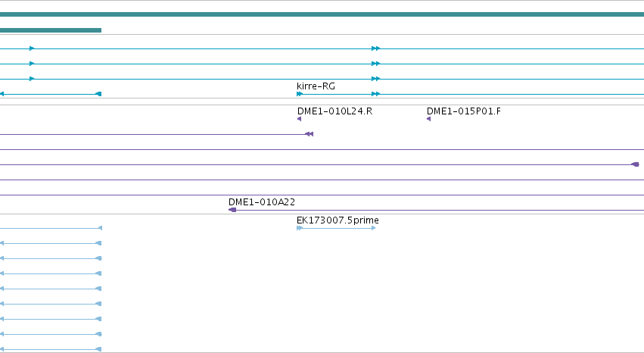Viewport: 644px width, 353px height.
Task: Click small purple arrow under DME1-010L24.R
Action: (x=299, y=119)
